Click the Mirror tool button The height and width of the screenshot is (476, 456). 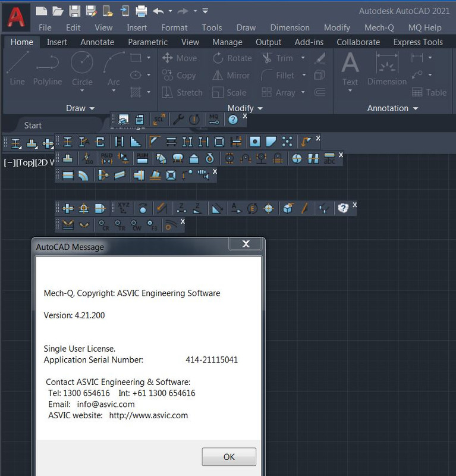231,75
